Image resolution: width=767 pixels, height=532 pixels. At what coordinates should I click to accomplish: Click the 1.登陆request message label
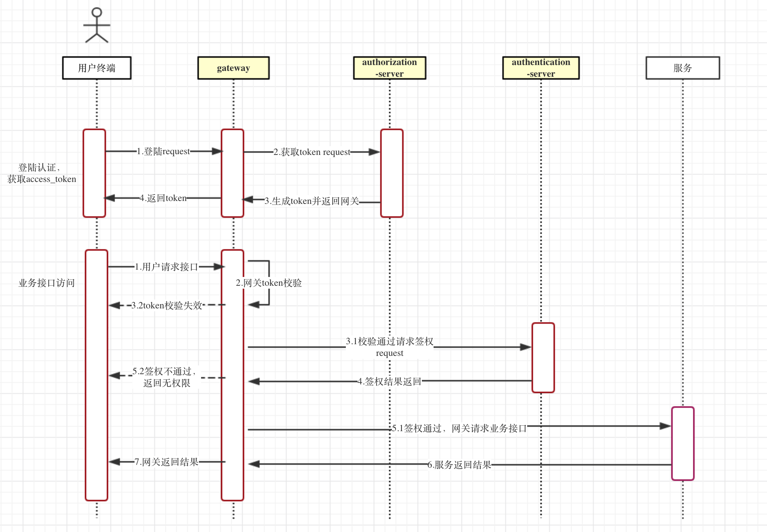click(x=163, y=151)
